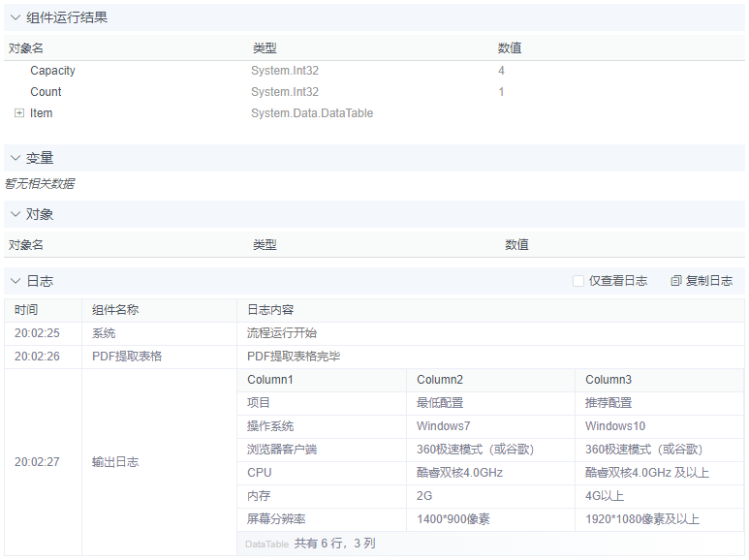
Task: Click the Column3 table header
Action: 609,380
